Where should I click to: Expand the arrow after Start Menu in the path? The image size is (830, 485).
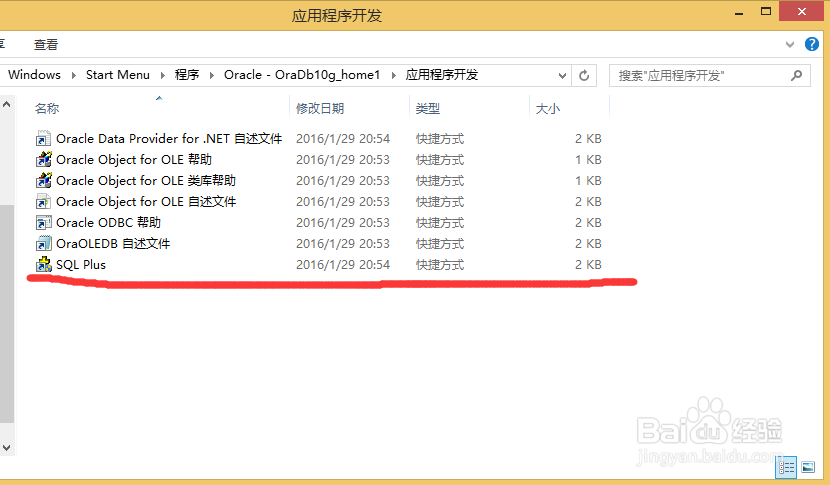[x=163, y=75]
